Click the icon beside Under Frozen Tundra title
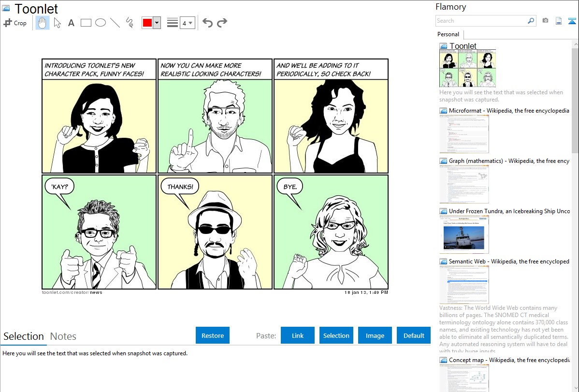Image resolution: width=579 pixels, height=392 pixels. point(443,211)
